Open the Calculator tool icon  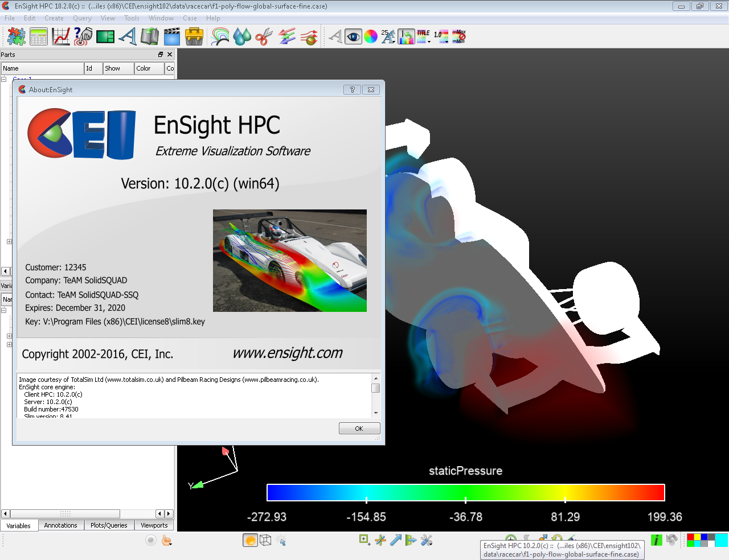[39, 36]
